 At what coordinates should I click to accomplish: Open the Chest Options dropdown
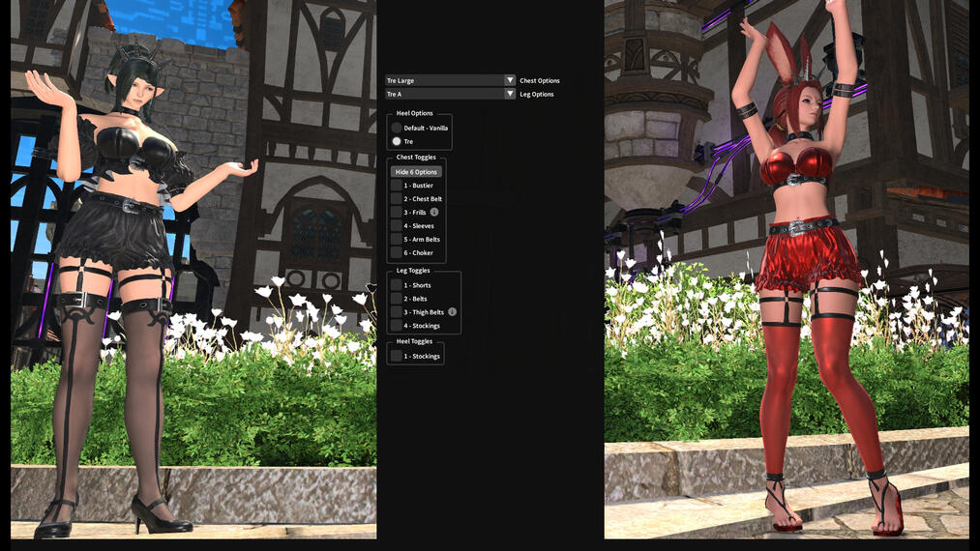click(x=451, y=80)
